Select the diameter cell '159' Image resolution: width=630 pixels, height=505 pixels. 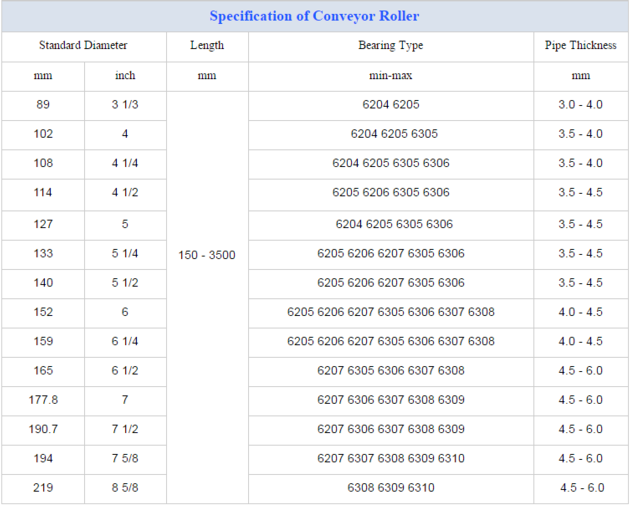(x=43, y=341)
